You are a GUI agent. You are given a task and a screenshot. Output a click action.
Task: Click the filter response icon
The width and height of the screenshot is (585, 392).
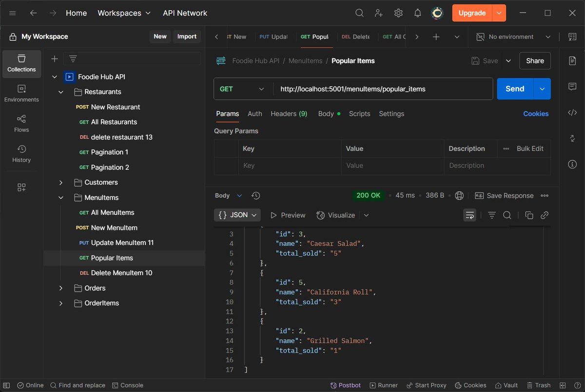click(x=492, y=215)
